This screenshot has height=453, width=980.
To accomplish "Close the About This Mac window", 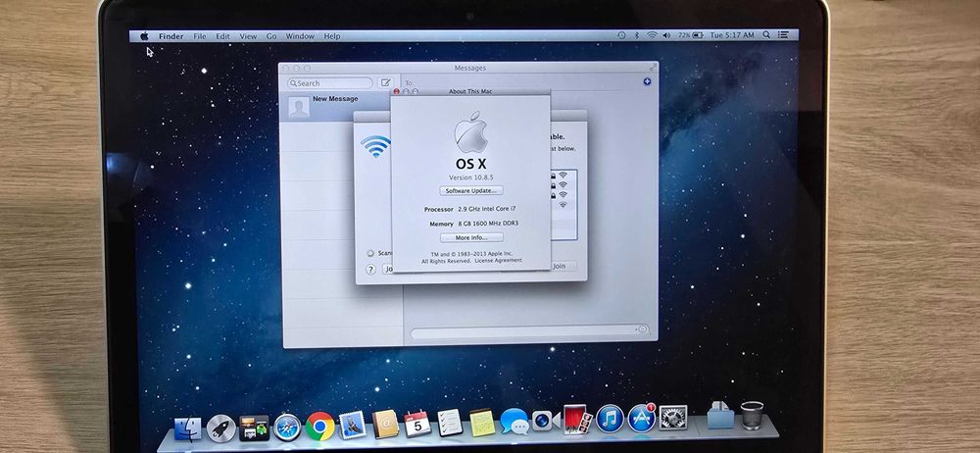I will click(x=397, y=91).
